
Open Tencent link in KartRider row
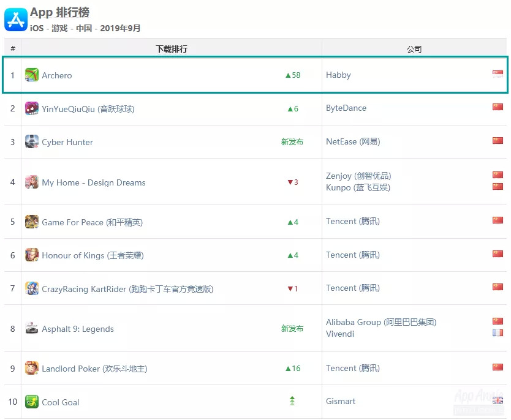(353, 288)
